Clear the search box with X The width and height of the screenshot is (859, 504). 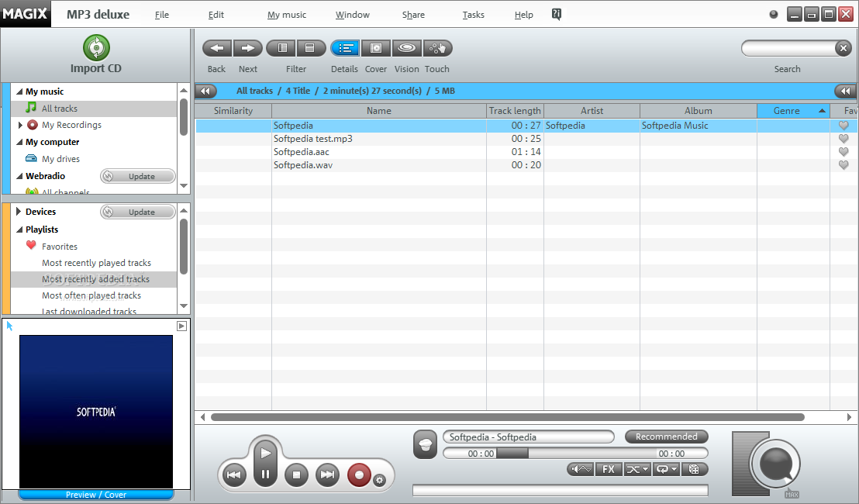tap(843, 48)
